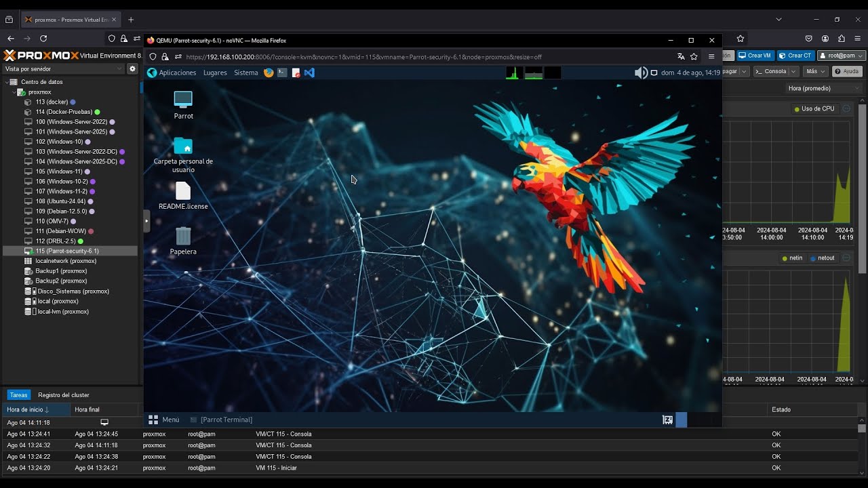This screenshot has width=868, height=488.
Task: Open the Menú button in bottom panel
Action: click(x=164, y=420)
